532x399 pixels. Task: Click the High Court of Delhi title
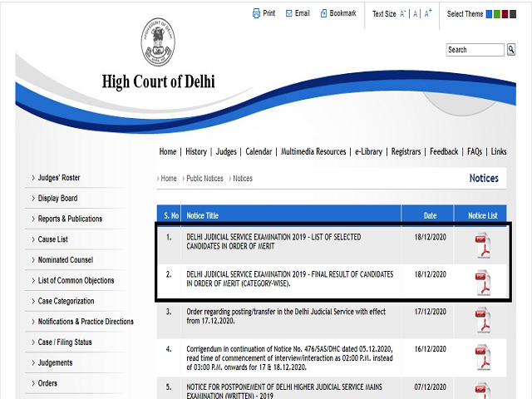[159, 81]
